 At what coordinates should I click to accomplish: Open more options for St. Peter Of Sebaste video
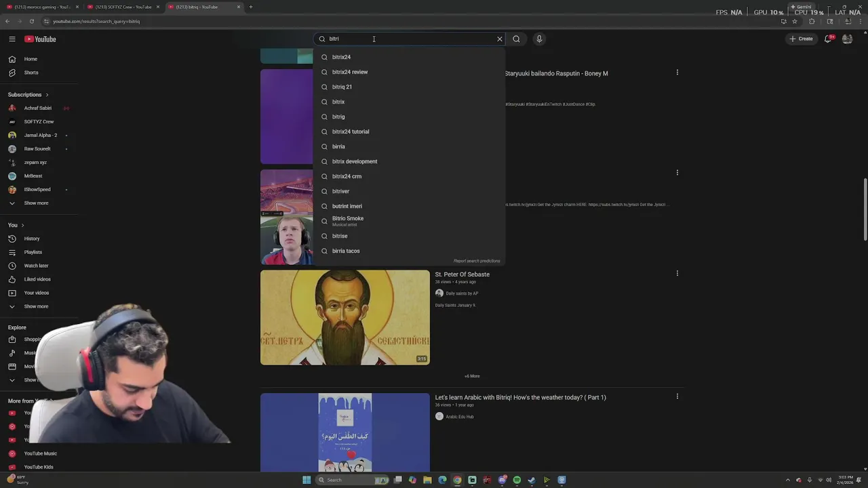(677, 274)
